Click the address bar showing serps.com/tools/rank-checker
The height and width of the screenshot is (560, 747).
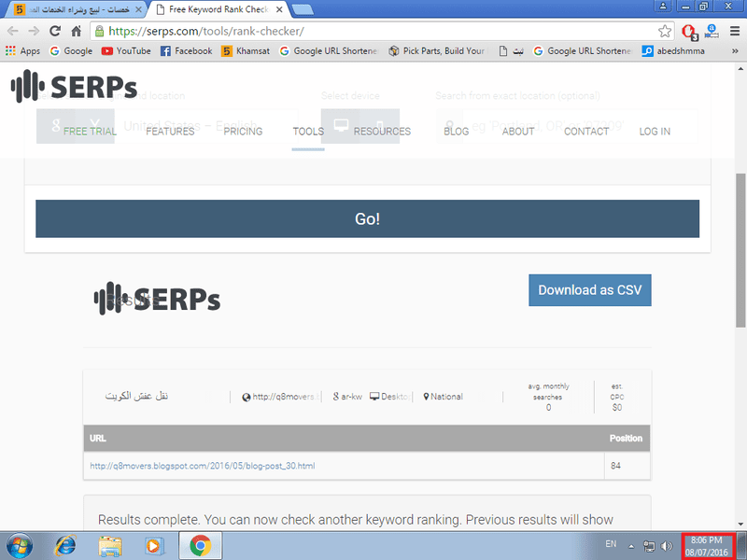pos(374,32)
